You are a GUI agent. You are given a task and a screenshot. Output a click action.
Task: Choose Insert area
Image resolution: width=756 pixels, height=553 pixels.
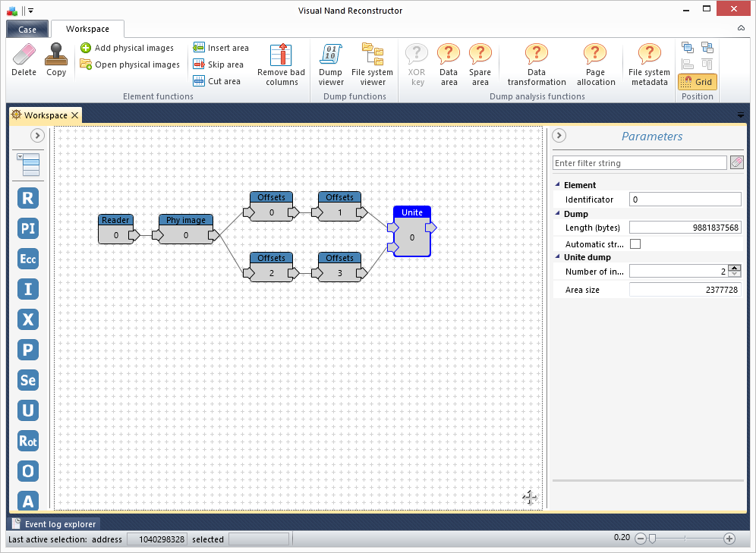(221, 48)
